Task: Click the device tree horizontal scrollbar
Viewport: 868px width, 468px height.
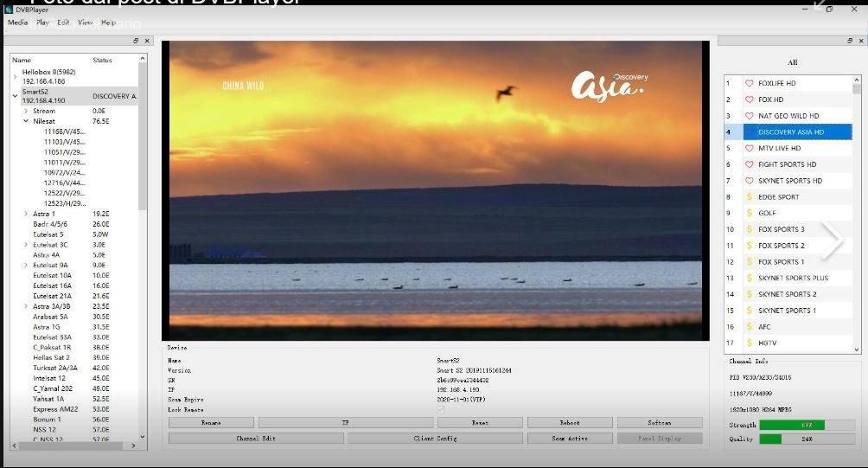Action: tap(73, 446)
